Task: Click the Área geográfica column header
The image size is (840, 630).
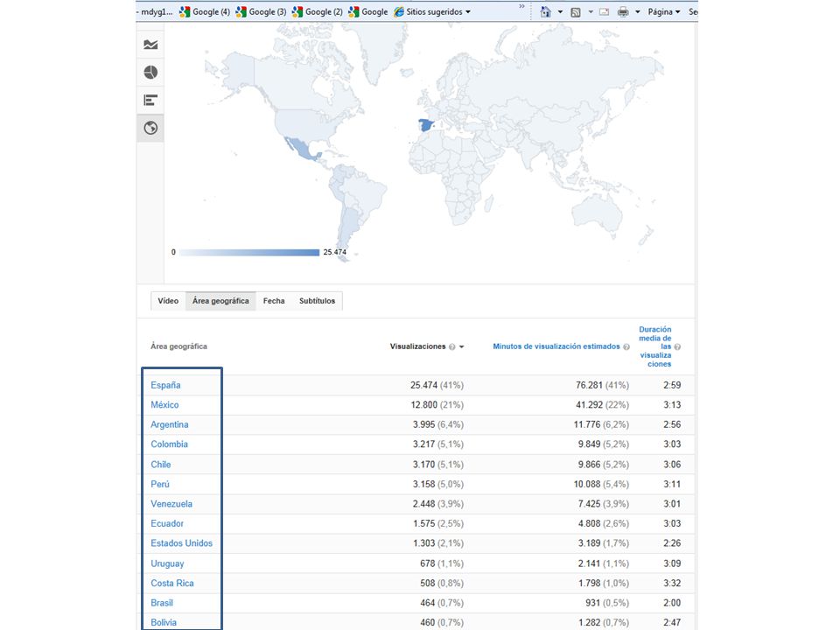Action: pos(178,346)
